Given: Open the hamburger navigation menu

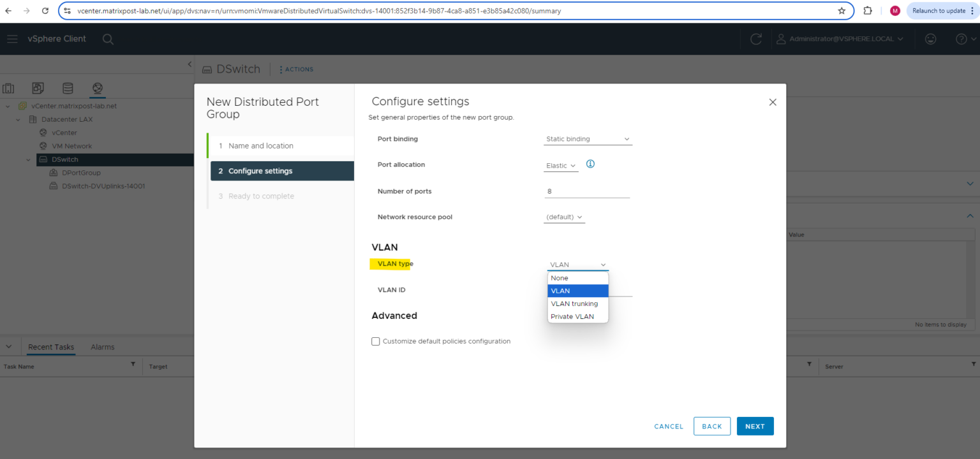Looking at the screenshot, I should (12, 39).
